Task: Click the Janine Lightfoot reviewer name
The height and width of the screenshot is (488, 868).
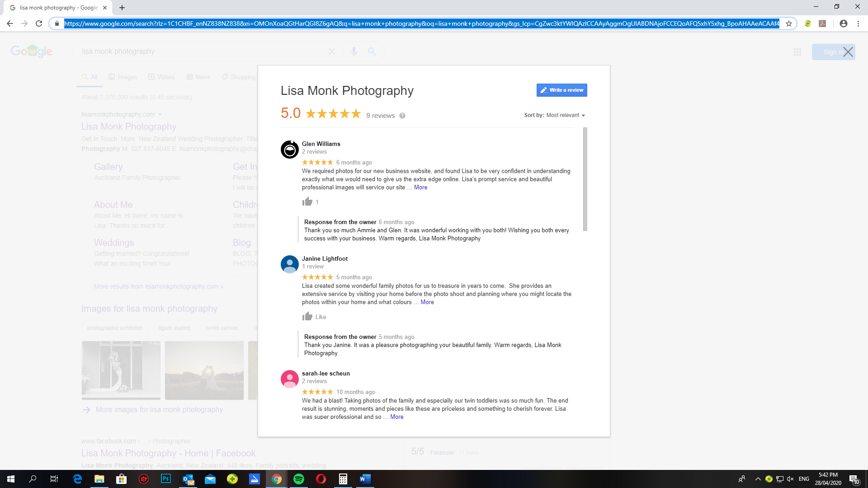Action: pos(325,258)
